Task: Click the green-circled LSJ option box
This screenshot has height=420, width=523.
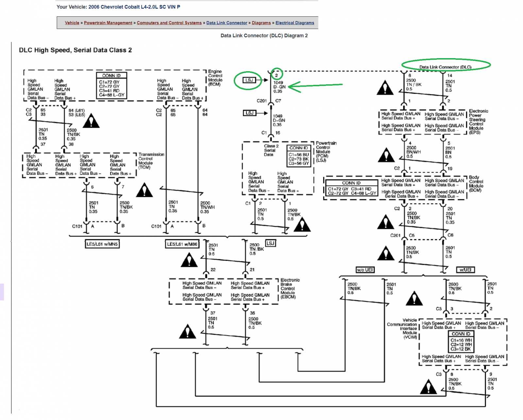Action: pyautogui.click(x=249, y=80)
